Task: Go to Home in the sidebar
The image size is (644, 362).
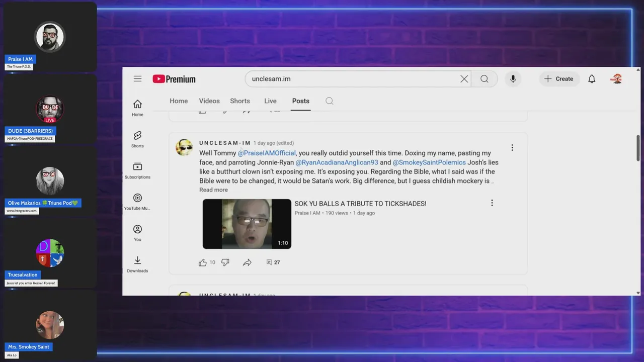Action: pos(137,108)
